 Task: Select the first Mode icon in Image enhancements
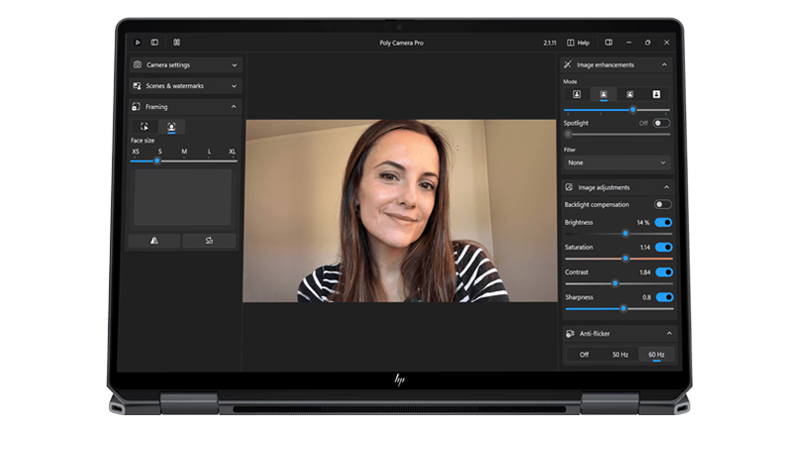pyautogui.click(x=577, y=94)
